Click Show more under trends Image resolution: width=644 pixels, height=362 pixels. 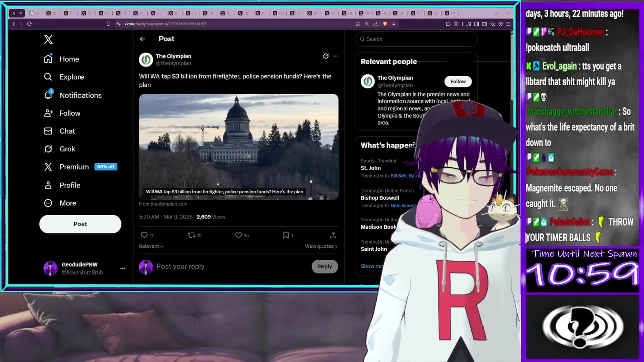pos(373,266)
